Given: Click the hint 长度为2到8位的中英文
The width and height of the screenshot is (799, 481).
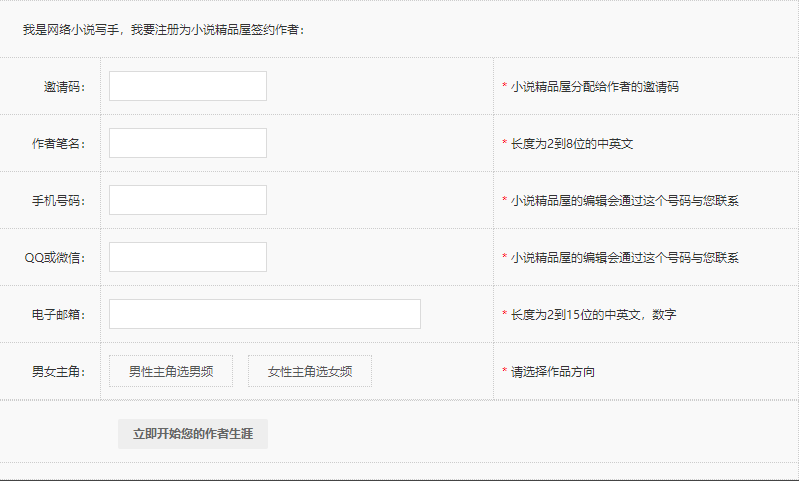Looking at the screenshot, I should (x=571, y=144).
